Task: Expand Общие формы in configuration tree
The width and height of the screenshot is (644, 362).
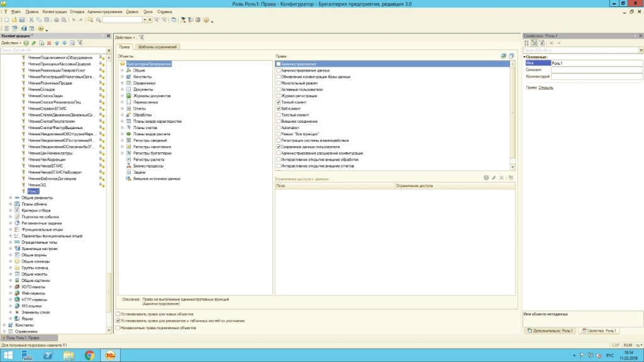Action: 10,255
